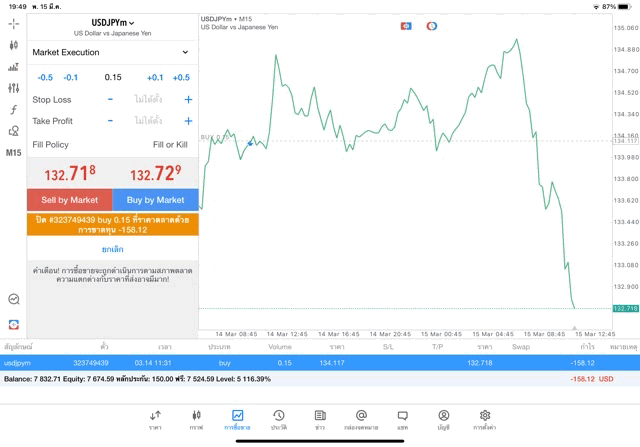Open the Chat tab with bubble icon
Viewport: 640px width, 447px height.
pyautogui.click(x=402, y=420)
